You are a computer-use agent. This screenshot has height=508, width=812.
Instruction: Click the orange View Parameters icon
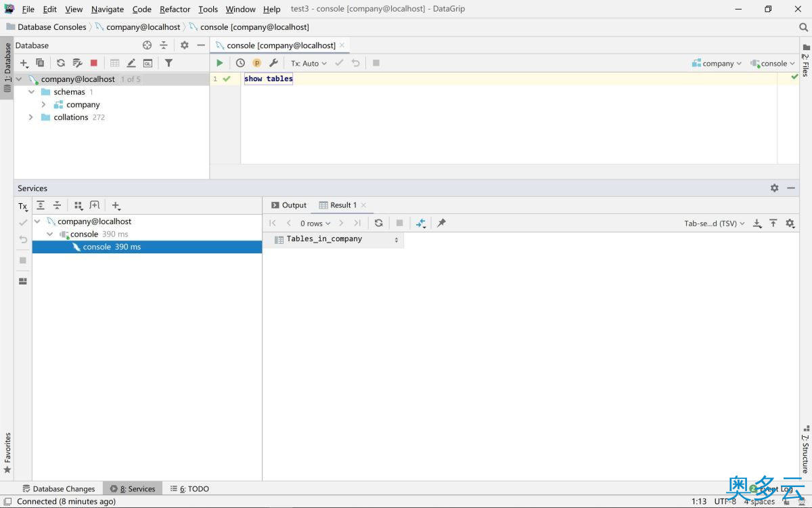256,63
